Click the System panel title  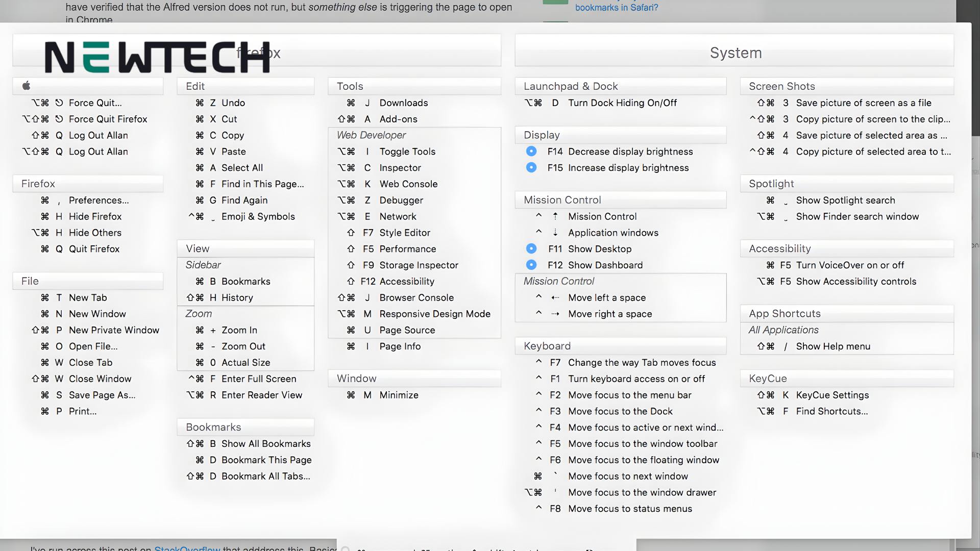(x=734, y=53)
